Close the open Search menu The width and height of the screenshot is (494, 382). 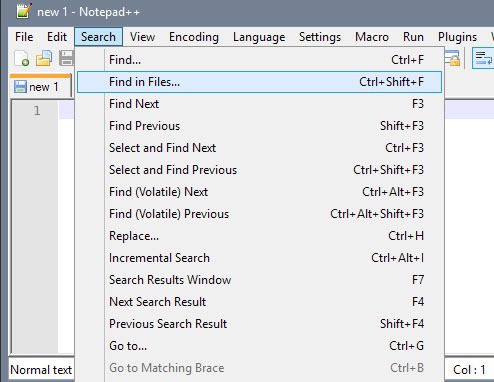click(x=98, y=37)
